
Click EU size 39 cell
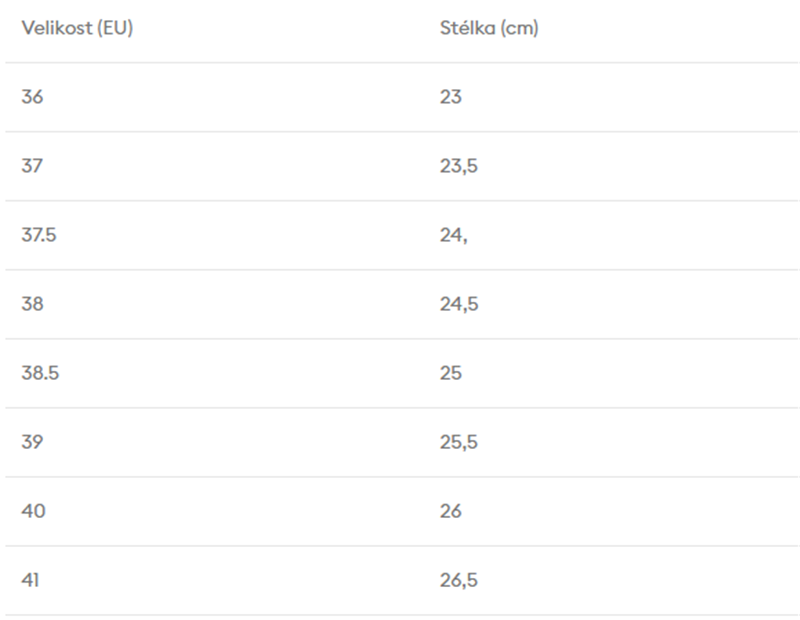coord(33,442)
